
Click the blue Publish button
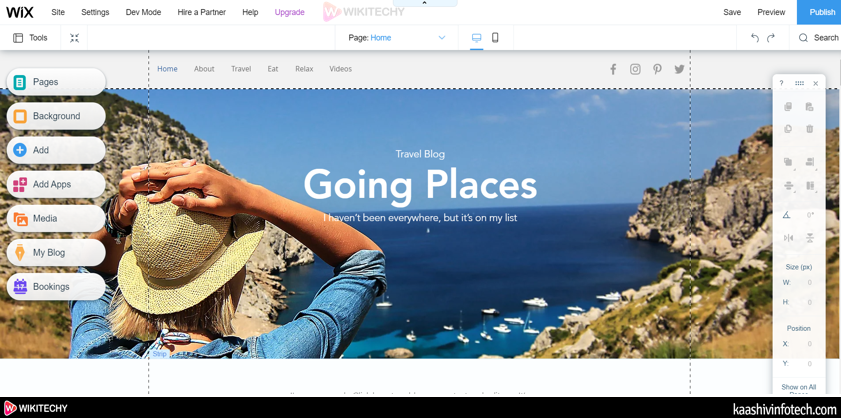(821, 12)
